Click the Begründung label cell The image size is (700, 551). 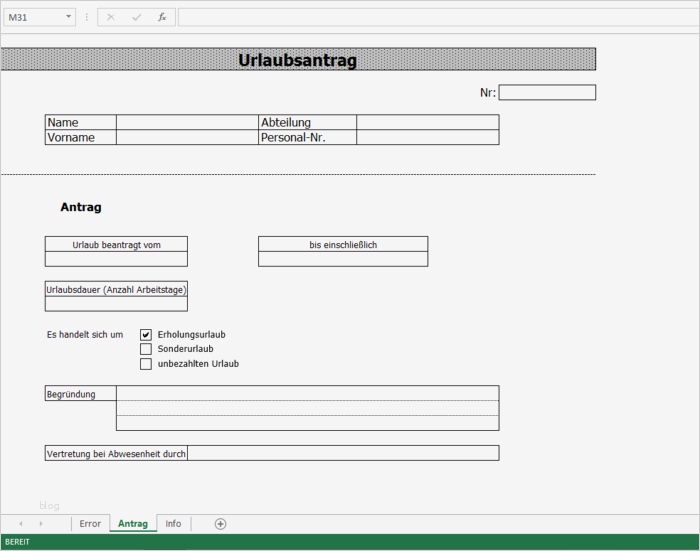click(x=81, y=394)
